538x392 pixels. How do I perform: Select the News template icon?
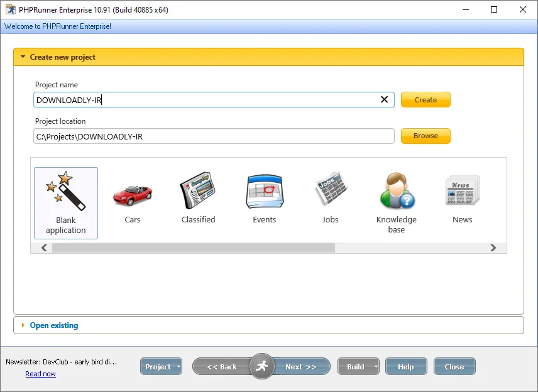462,191
